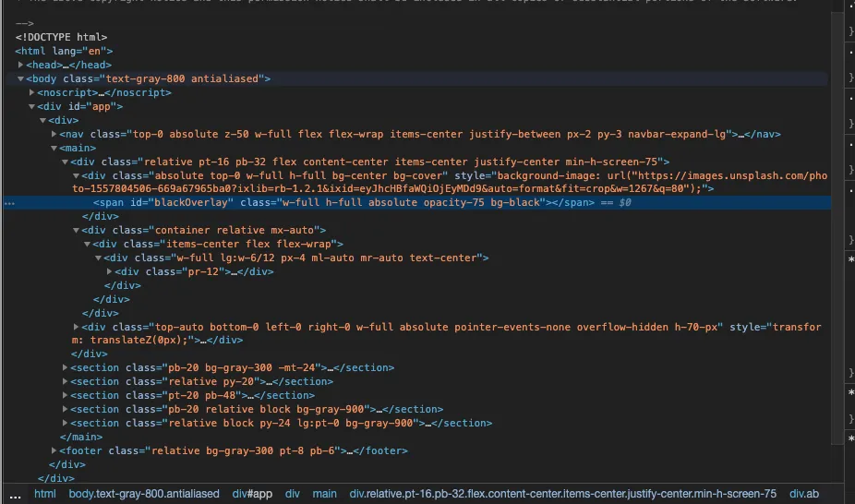Viewport: 855px width, 504px height.
Task: Click the plain div breadcrumb item
Action: [x=293, y=494]
